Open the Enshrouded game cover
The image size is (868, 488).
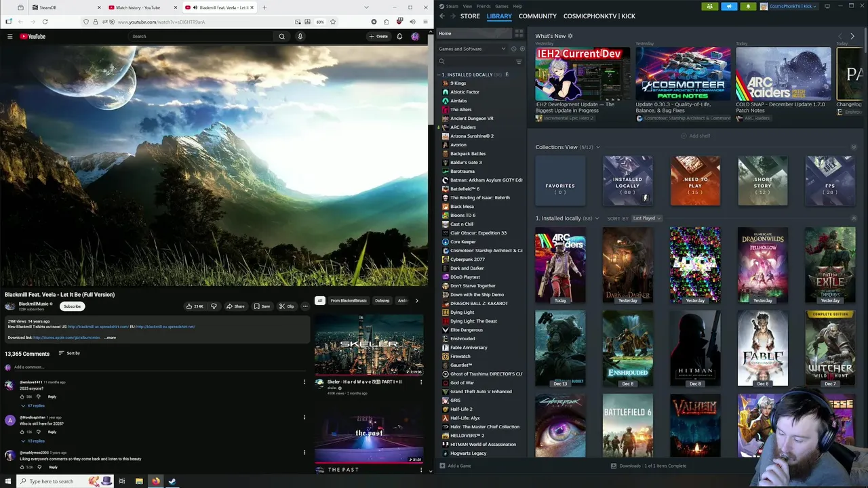click(628, 349)
